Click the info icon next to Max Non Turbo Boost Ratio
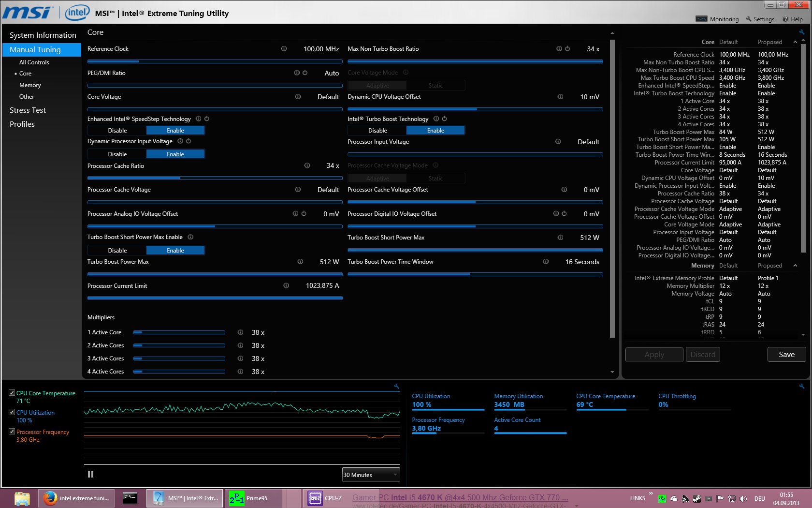 click(x=559, y=48)
